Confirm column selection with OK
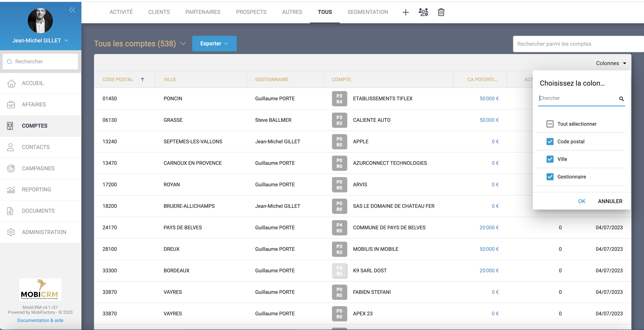 click(582, 201)
